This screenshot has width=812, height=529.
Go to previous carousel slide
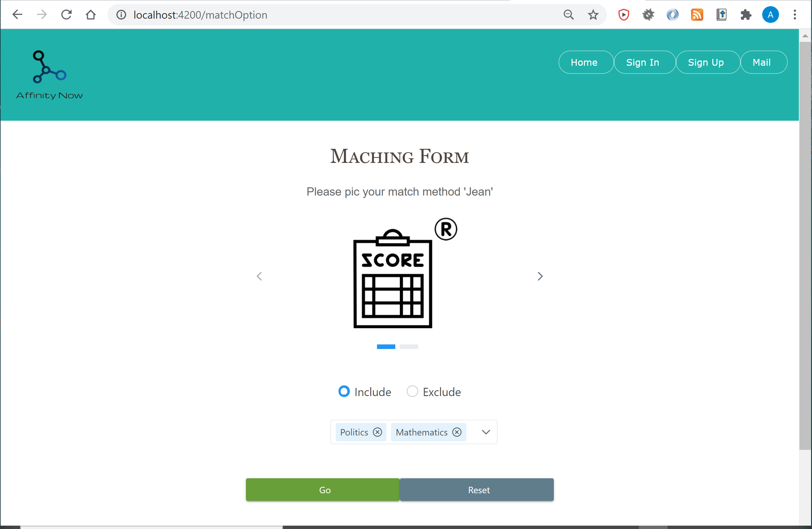259,276
